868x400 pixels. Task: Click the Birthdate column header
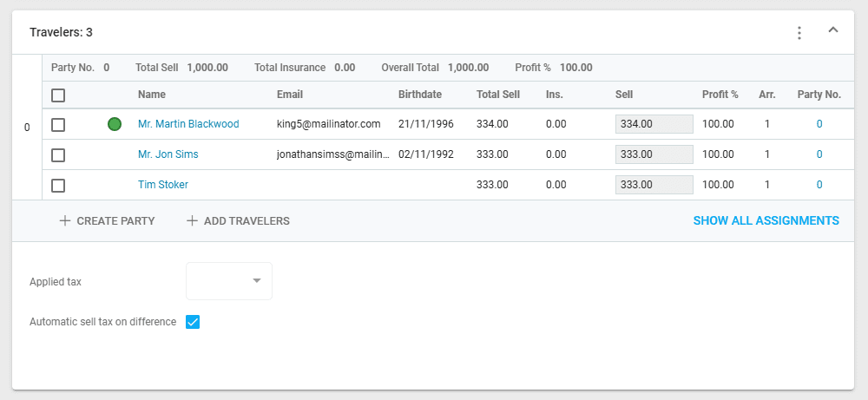pos(420,95)
